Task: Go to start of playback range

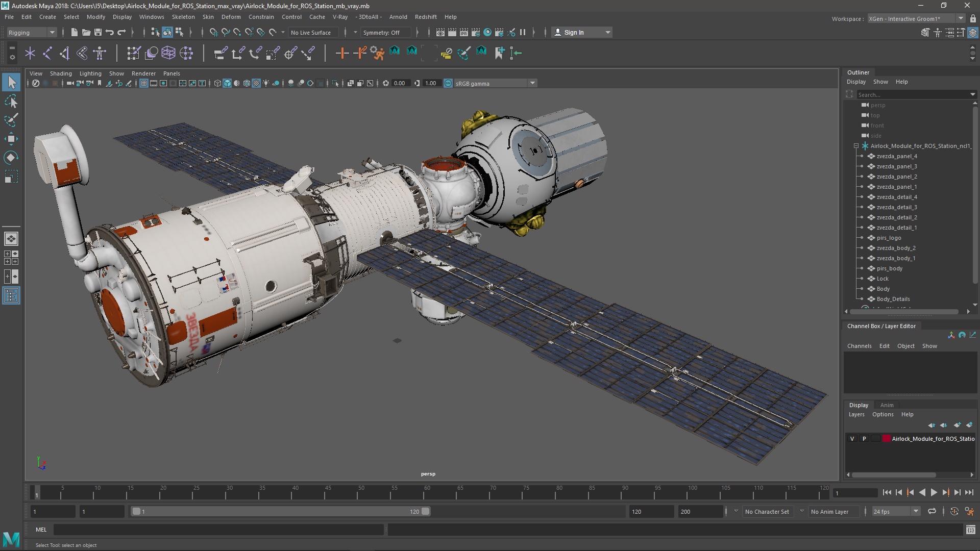Action: pos(887,492)
